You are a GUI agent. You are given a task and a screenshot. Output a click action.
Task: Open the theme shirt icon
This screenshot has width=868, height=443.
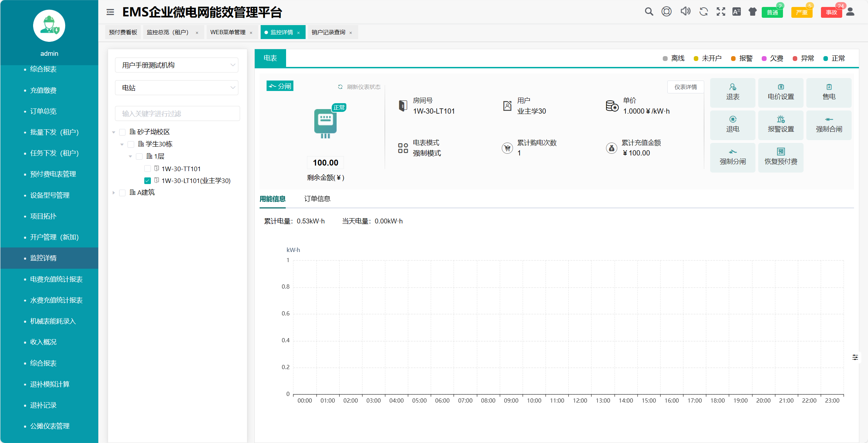tap(753, 12)
